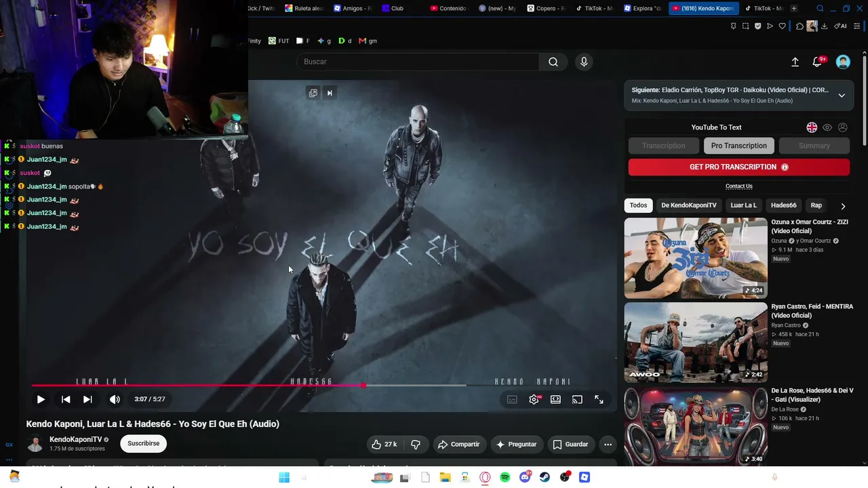Show more filter chips with right arrow
Viewport: 868px width, 488px height.
click(x=843, y=206)
